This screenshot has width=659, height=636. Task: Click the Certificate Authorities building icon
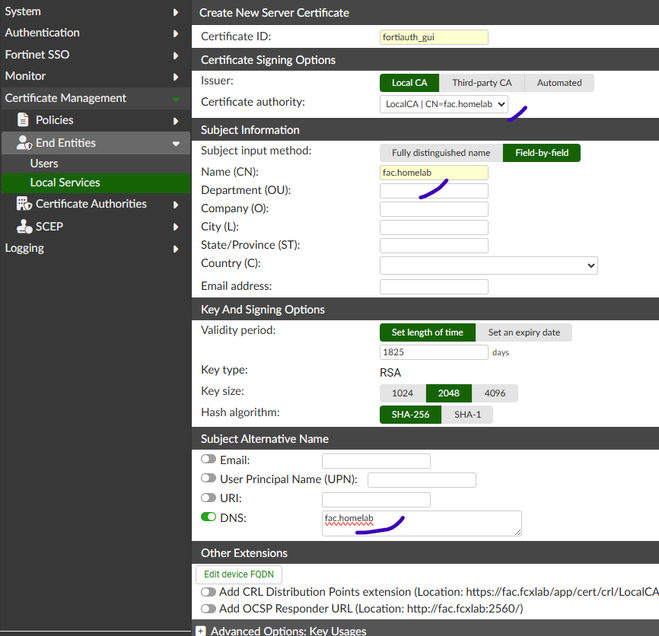[24, 204]
